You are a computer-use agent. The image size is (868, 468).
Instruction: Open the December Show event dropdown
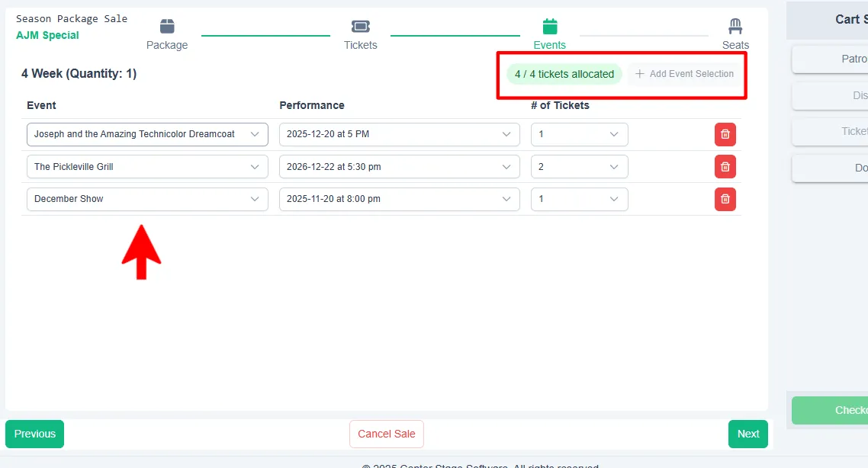pyautogui.click(x=147, y=199)
